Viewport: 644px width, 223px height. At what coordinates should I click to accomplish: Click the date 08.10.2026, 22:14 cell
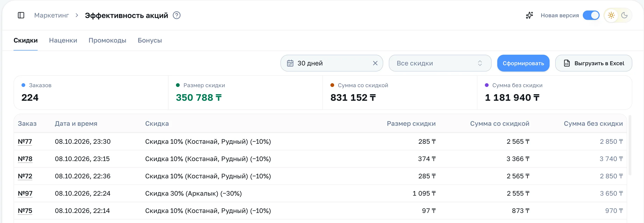[x=82, y=211]
